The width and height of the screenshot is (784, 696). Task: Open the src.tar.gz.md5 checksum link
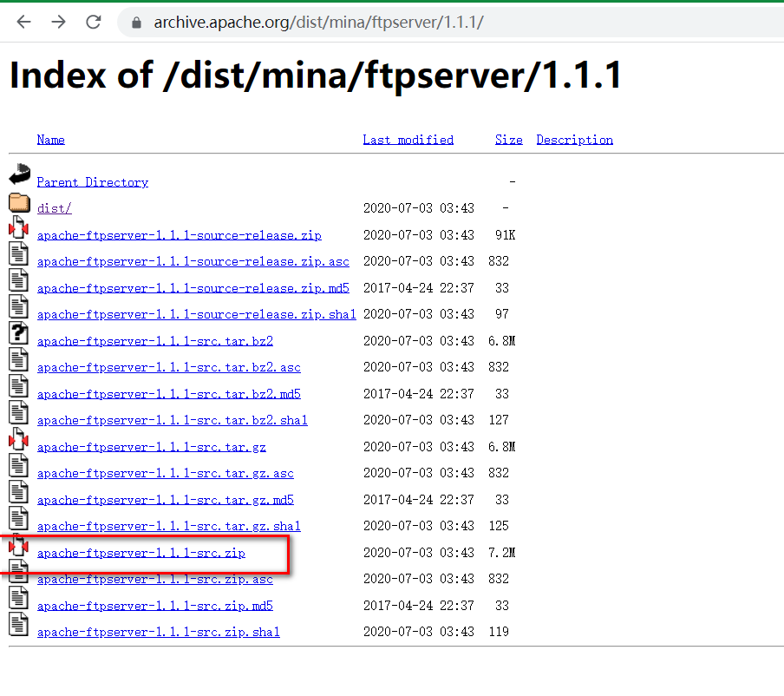click(166, 501)
